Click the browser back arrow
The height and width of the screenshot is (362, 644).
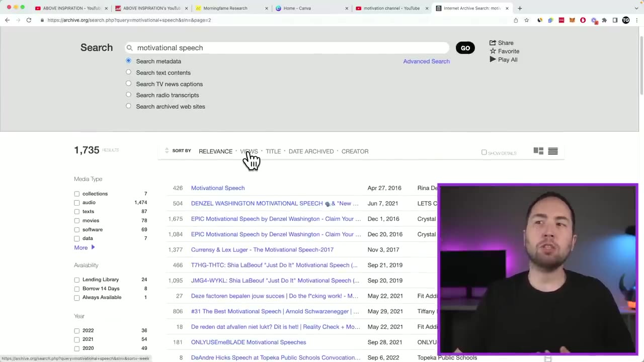7,20
